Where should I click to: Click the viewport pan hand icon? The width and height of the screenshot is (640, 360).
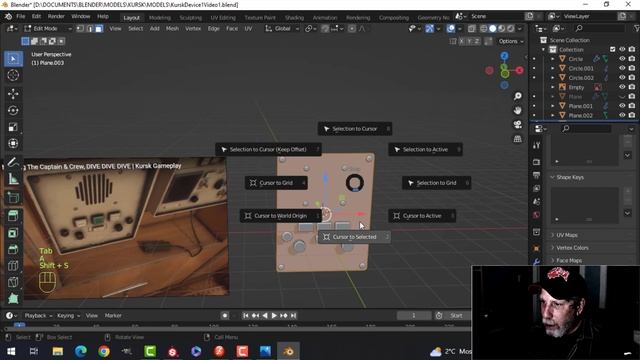point(518,111)
